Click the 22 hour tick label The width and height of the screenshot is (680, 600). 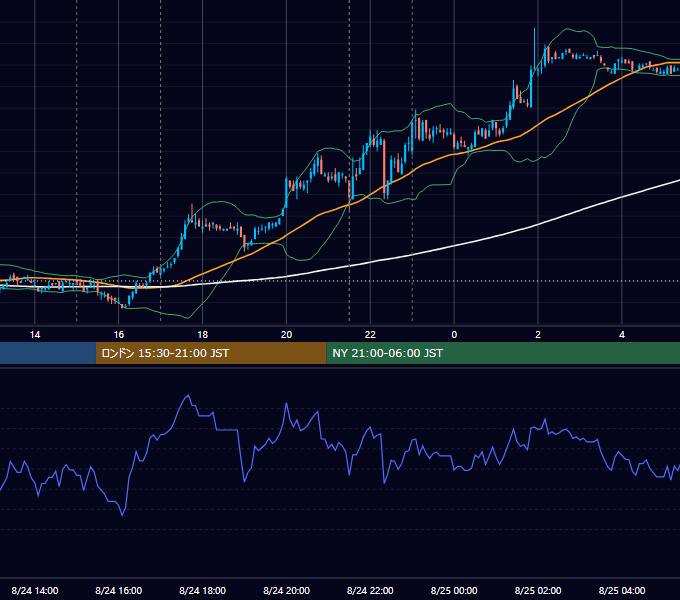[x=370, y=335]
